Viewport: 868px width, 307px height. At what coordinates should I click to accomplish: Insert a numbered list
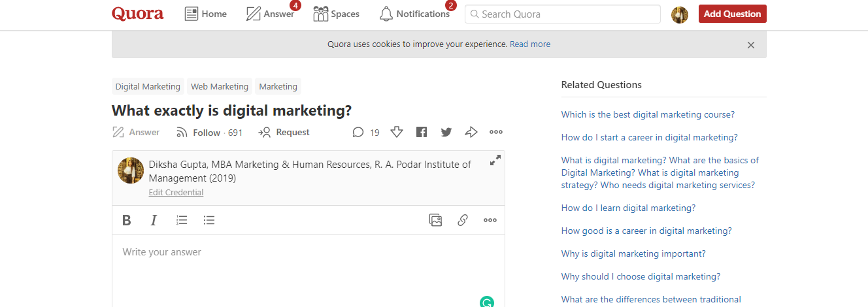click(182, 220)
